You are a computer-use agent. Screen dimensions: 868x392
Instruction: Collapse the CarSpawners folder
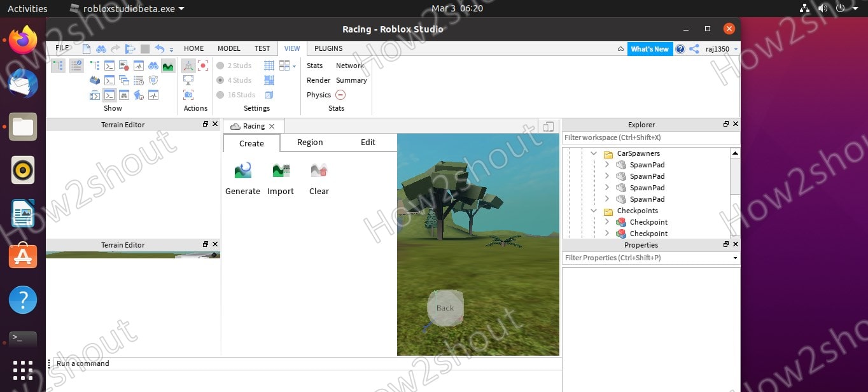[x=594, y=153]
